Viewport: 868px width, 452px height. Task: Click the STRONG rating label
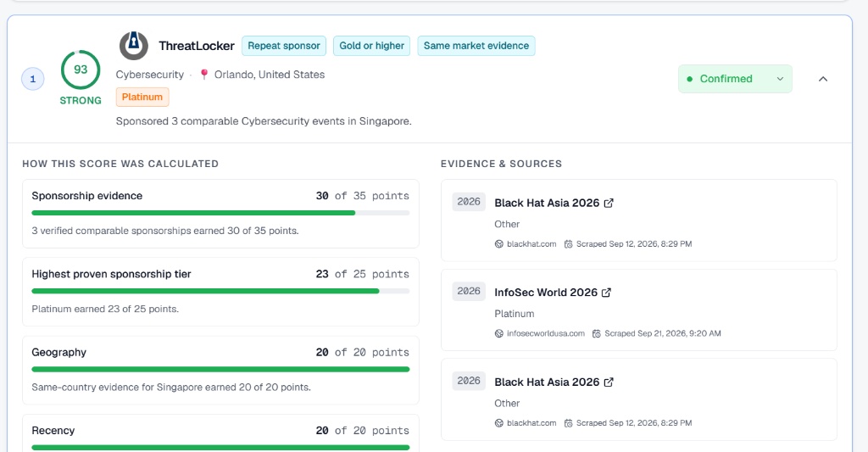[81, 100]
